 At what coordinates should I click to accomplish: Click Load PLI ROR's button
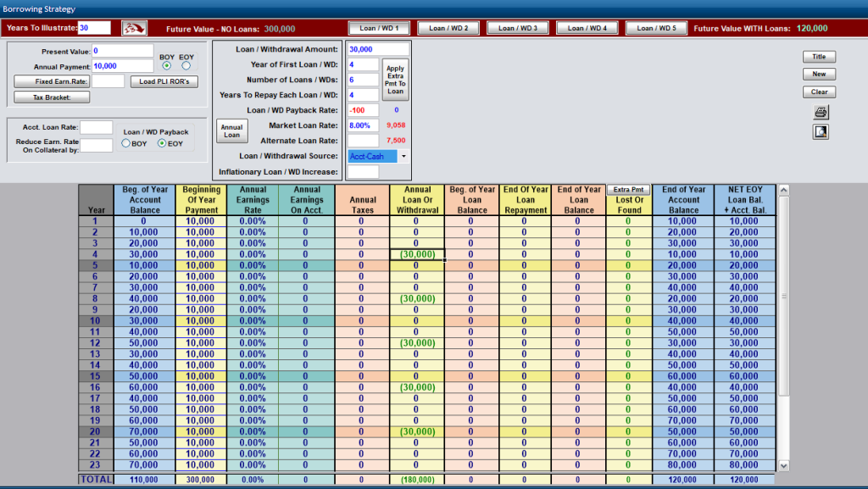tap(164, 81)
